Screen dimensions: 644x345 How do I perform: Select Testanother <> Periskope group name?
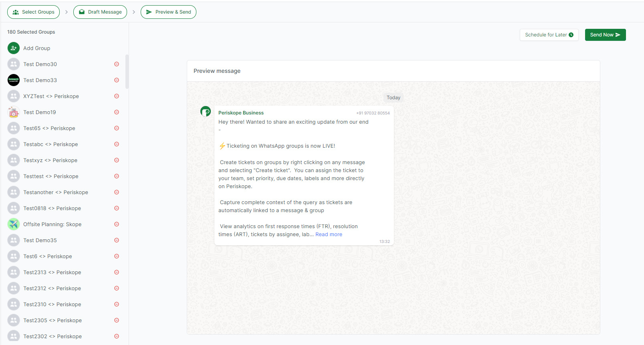(56, 192)
